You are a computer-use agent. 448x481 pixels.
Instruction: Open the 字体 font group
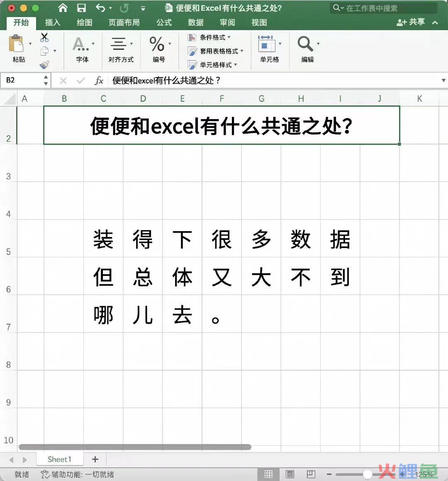click(82, 49)
